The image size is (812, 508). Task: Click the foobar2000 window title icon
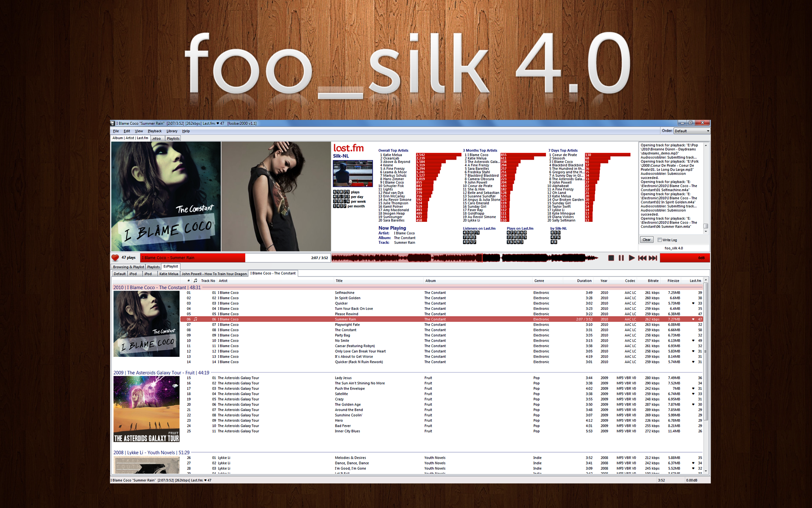click(113, 124)
